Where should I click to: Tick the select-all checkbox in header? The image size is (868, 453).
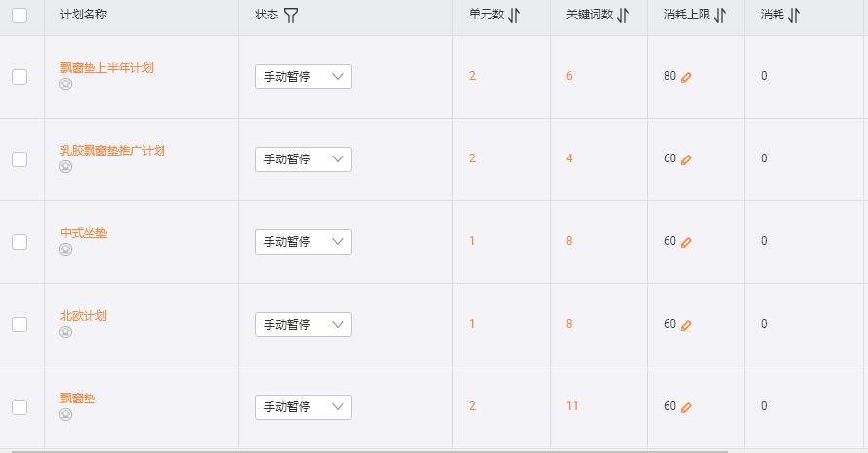(x=19, y=16)
